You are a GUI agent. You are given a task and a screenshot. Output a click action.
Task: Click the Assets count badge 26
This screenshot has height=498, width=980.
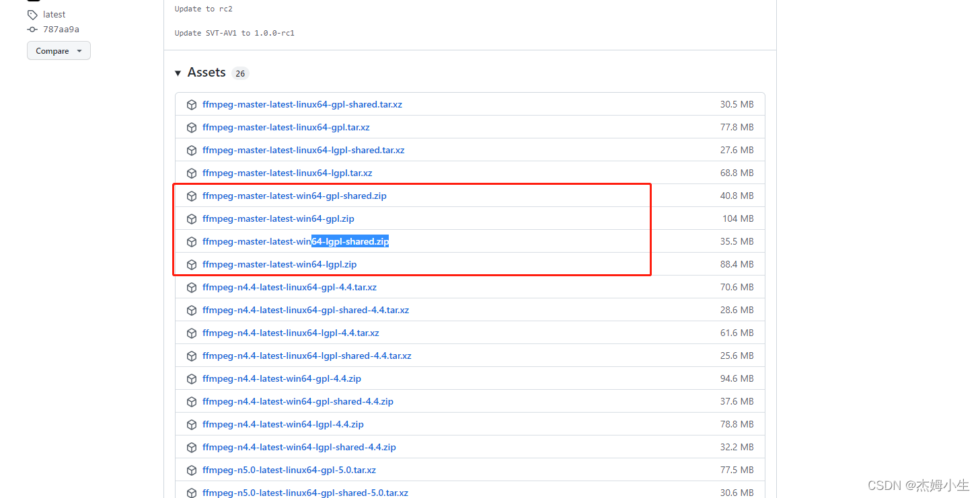point(240,74)
